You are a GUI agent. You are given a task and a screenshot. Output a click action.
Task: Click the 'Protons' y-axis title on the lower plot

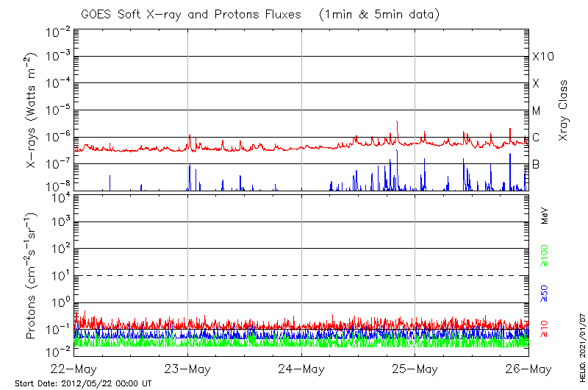tap(33, 276)
